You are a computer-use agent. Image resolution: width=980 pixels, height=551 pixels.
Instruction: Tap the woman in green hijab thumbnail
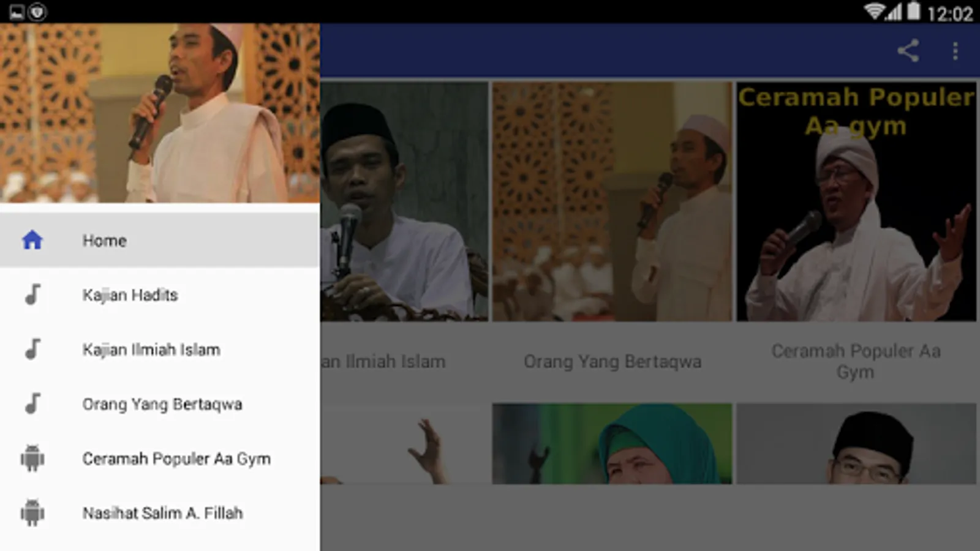click(612, 444)
